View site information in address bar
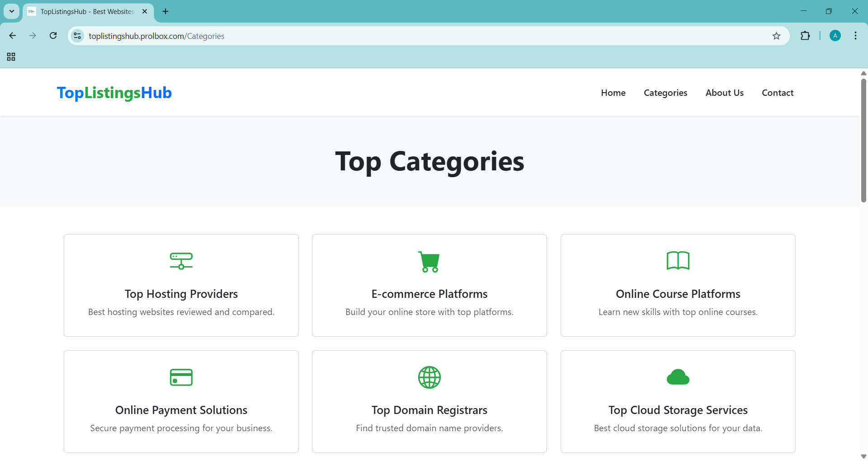868x461 pixels. pyautogui.click(x=78, y=36)
